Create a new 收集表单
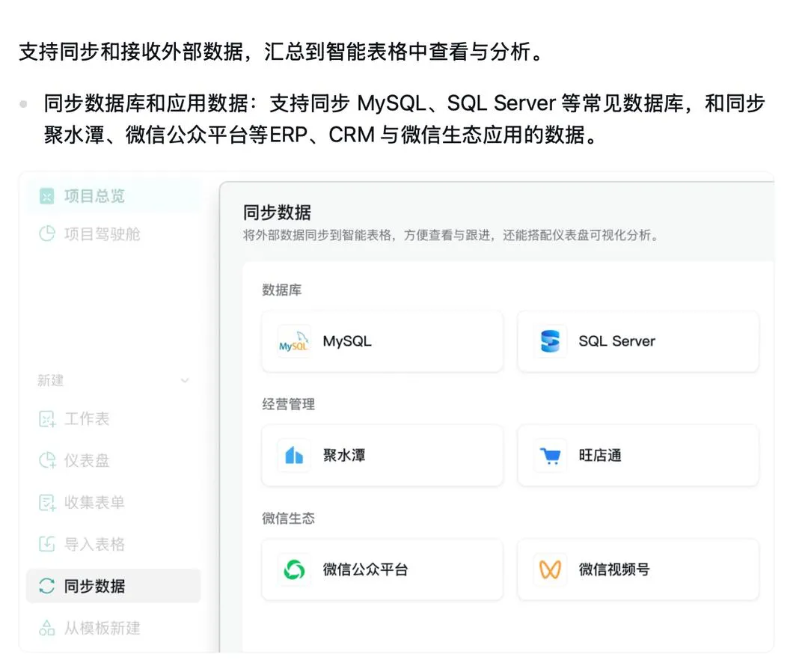Image resolution: width=808 pixels, height=672 pixels. 113,502
